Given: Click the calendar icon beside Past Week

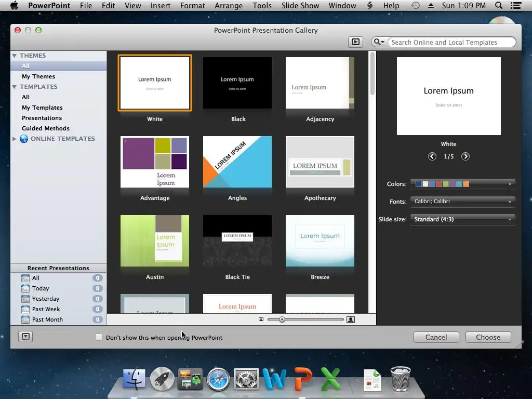Looking at the screenshot, I should (25, 309).
